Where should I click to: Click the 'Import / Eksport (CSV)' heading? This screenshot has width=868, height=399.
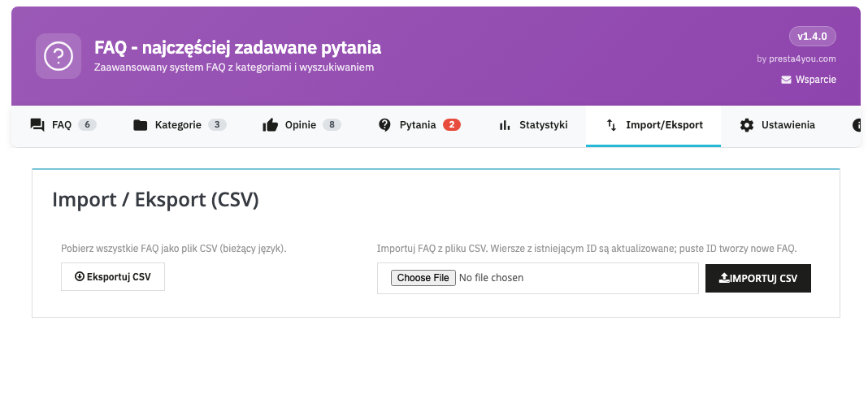click(155, 200)
